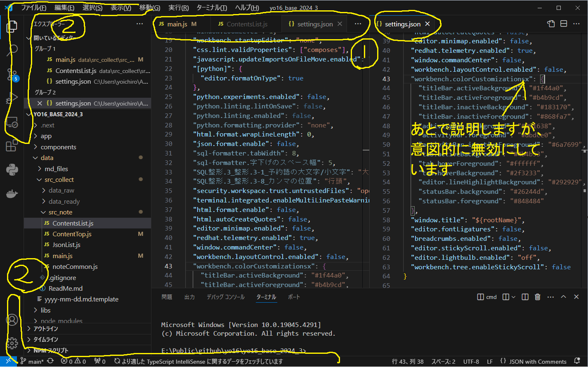This screenshot has height=367, width=588.
Task: Split the terminal panel
Action: pyautogui.click(x=525, y=297)
